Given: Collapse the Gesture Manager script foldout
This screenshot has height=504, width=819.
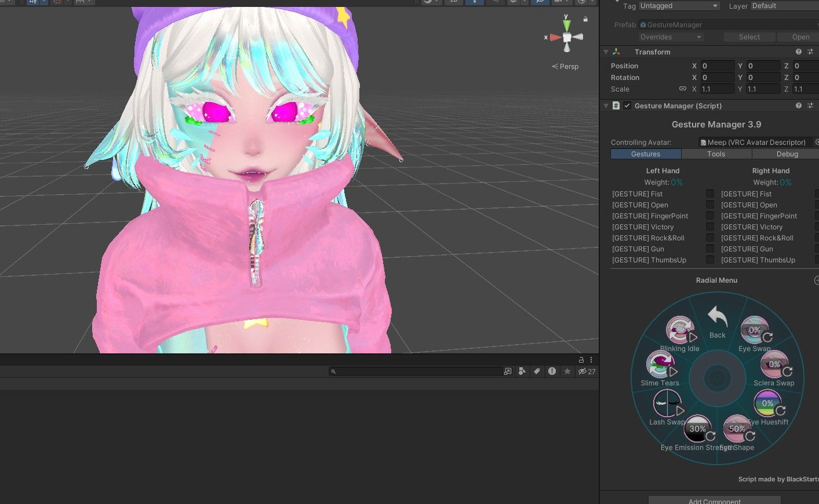Looking at the screenshot, I should tap(606, 105).
